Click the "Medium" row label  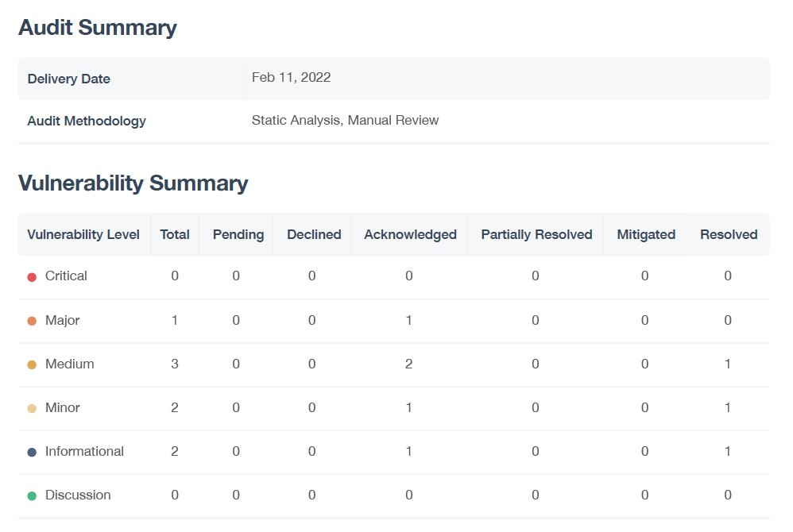pyautogui.click(x=70, y=364)
